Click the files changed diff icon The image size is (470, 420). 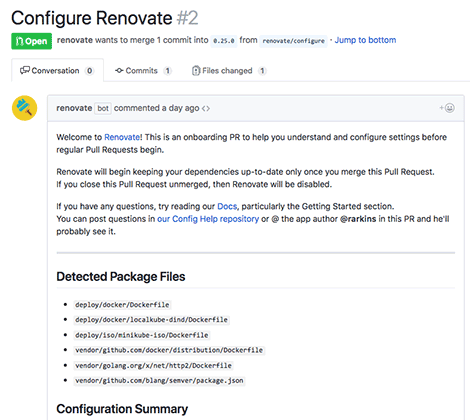(196, 70)
